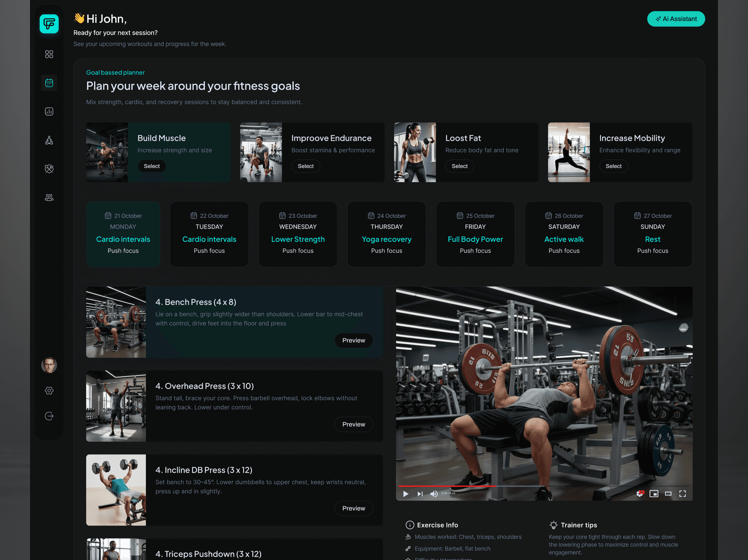Click the Active walk workout title
Image resolution: width=748 pixels, height=560 pixels.
pos(564,239)
